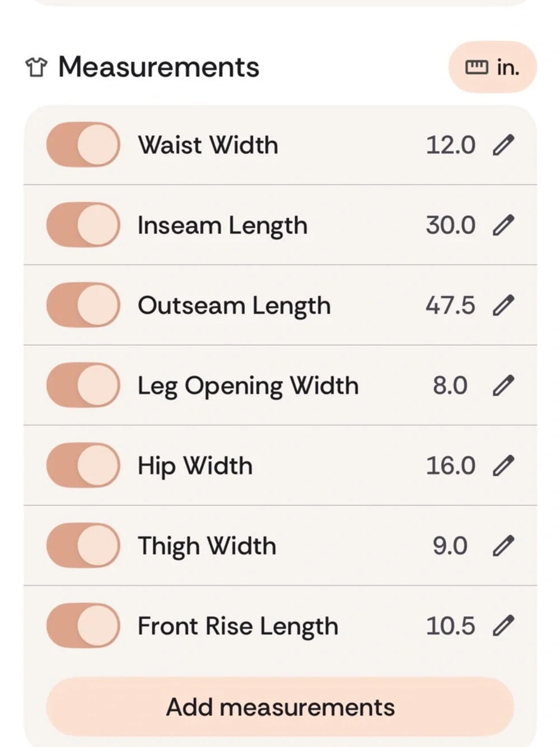Click the Add measurements button

coord(280,707)
